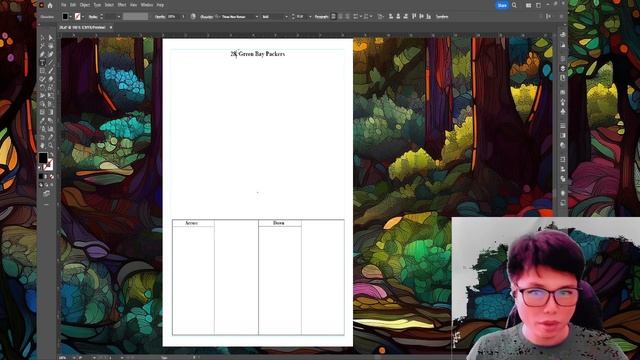The image size is (640, 360).
Task: Open the Paragraph panel link
Action: pos(322,17)
